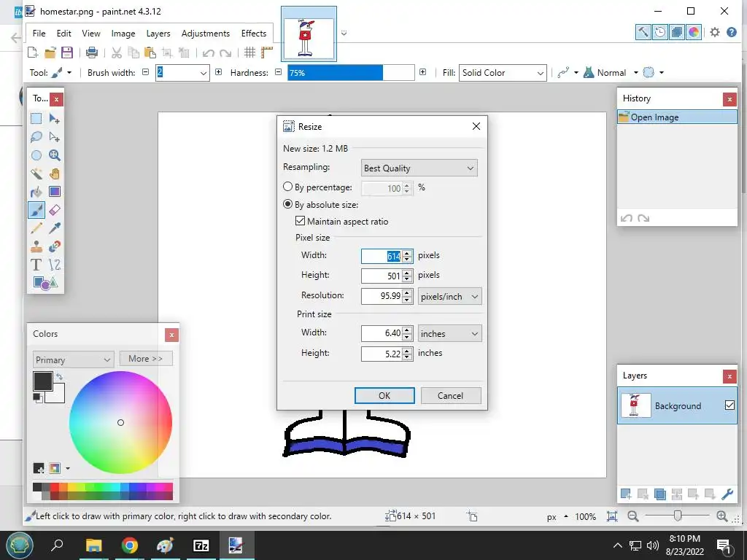Open Layer Properties wrench icon

click(x=727, y=494)
